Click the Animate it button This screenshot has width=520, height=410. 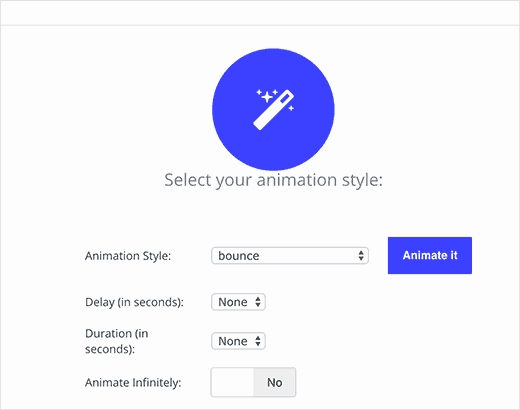[x=430, y=255]
